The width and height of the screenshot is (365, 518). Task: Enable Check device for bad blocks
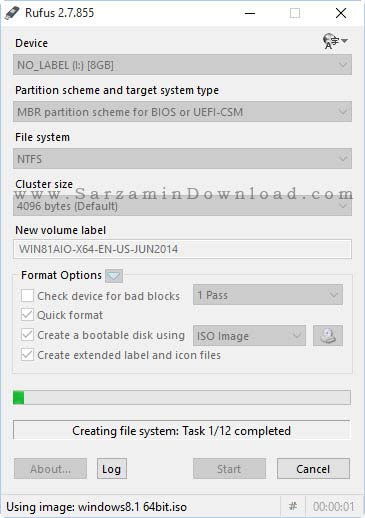27,296
